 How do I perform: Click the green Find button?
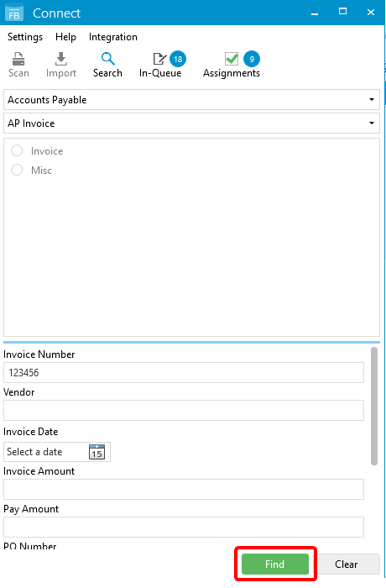pyautogui.click(x=275, y=564)
